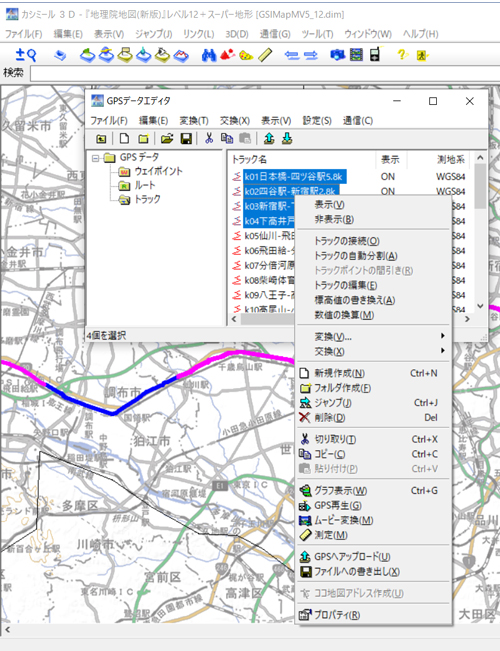Click scroll down arrow of track list

point(480,306)
